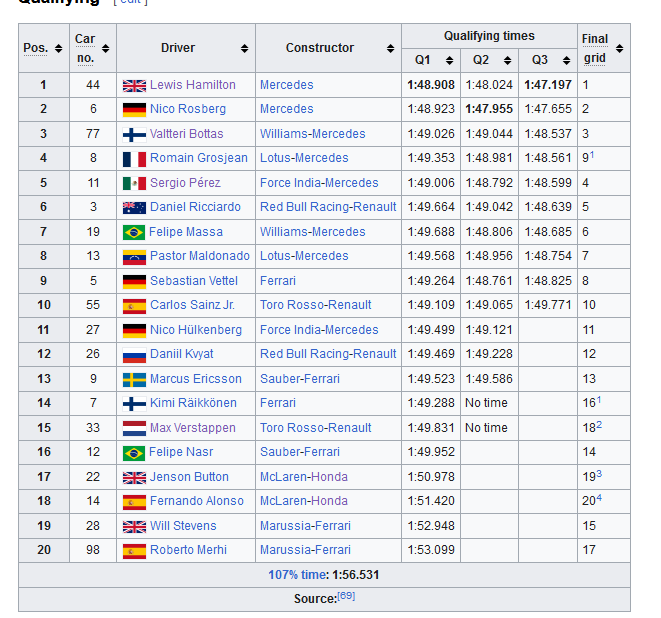Open the Valtteri Bottas article link
Viewport: 661px width, 618px height.
(x=187, y=134)
